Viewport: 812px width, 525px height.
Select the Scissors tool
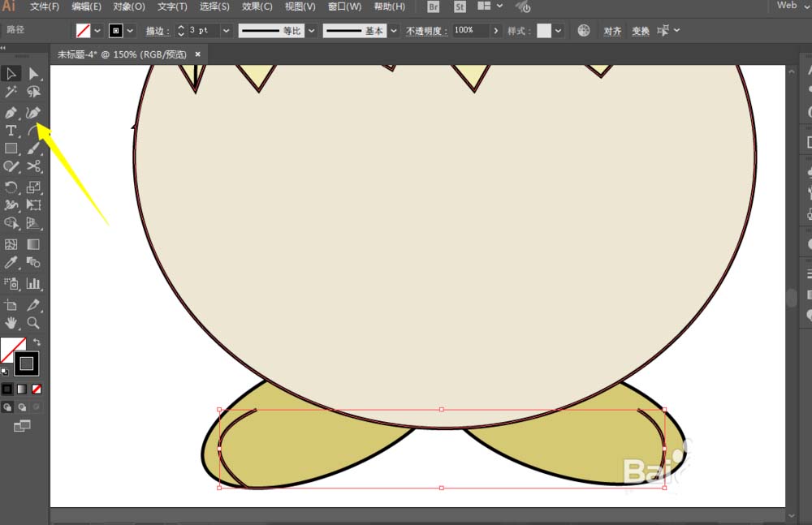(33, 166)
